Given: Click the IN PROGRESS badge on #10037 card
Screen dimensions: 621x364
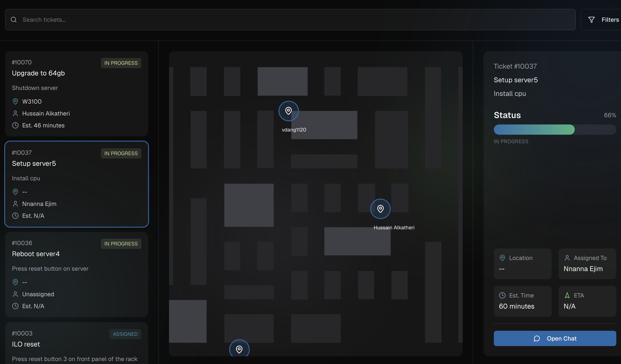Looking at the screenshot, I should point(121,153).
